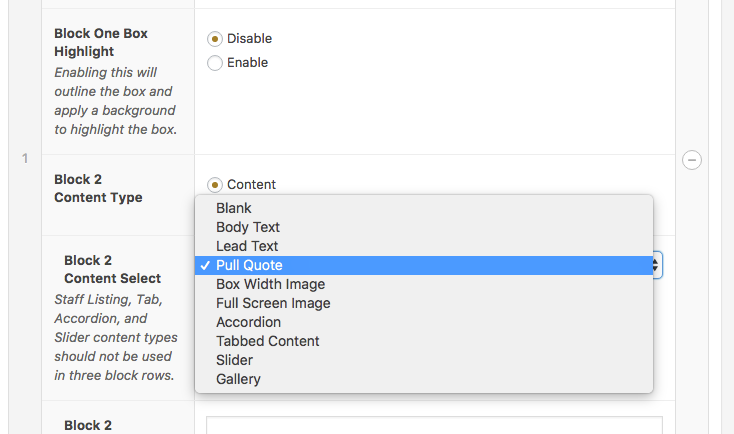
Task: Select the checked Pull Quote option
Action: point(424,265)
